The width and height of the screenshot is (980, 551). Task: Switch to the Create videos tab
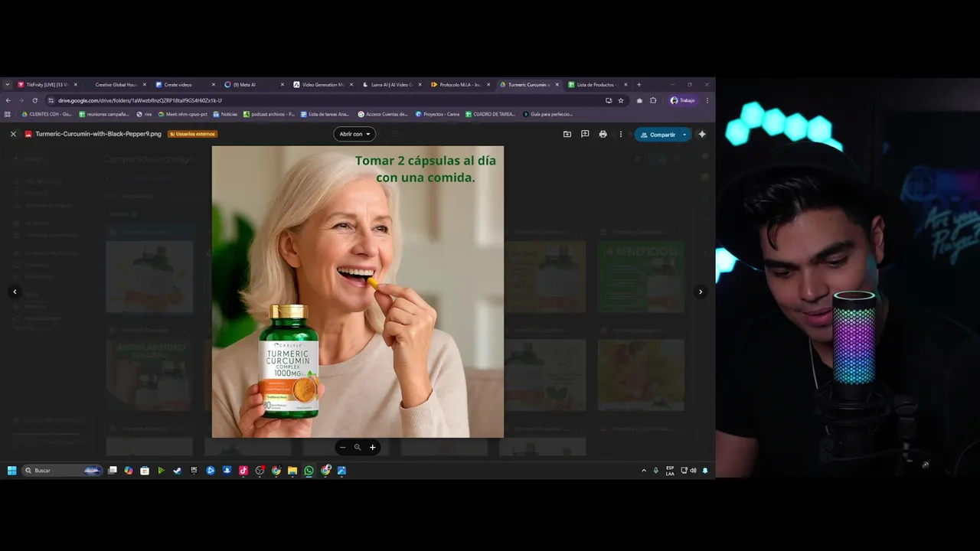(184, 85)
